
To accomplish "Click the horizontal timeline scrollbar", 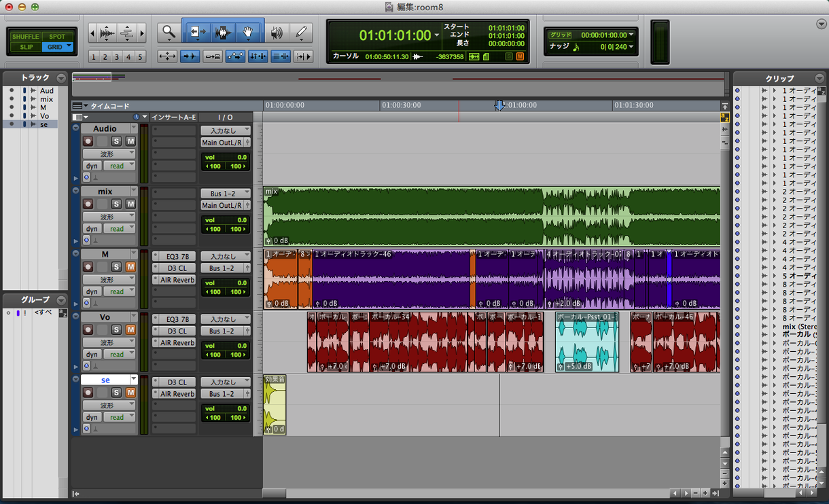I will (466, 493).
